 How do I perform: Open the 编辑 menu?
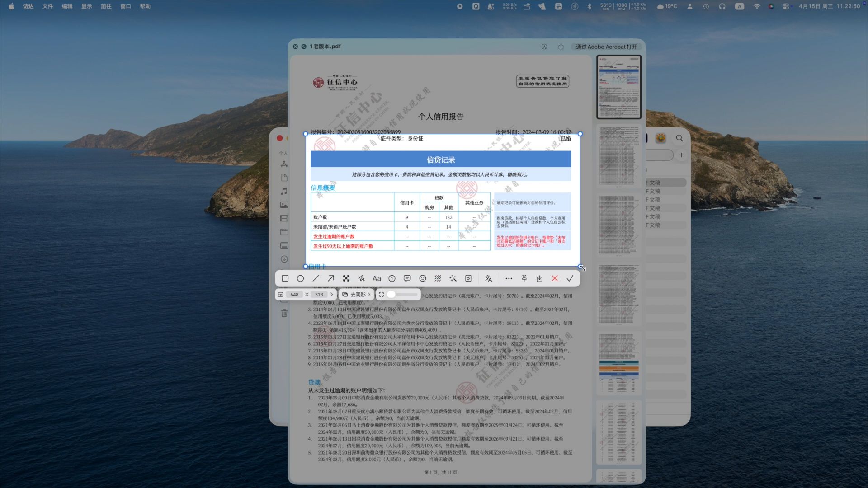point(67,6)
